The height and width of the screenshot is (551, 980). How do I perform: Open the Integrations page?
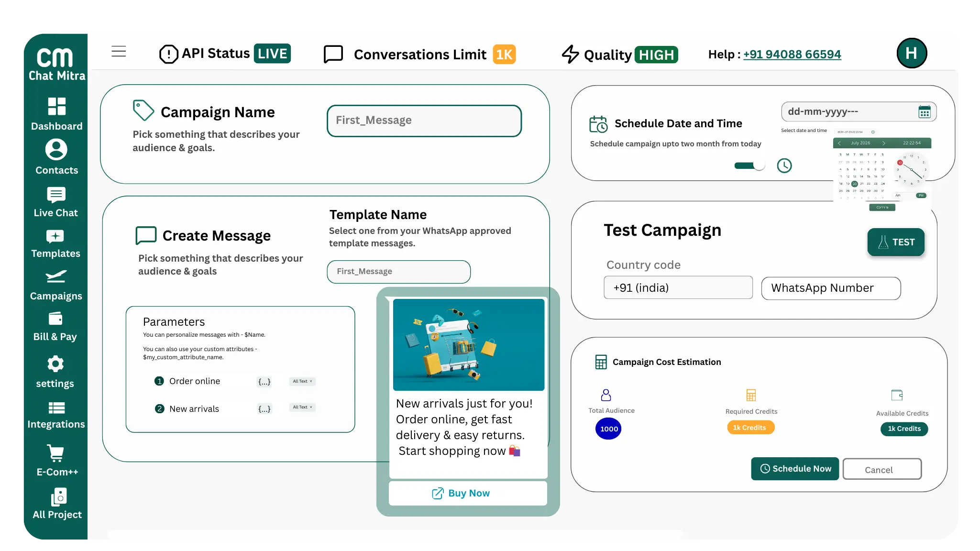[x=56, y=415]
